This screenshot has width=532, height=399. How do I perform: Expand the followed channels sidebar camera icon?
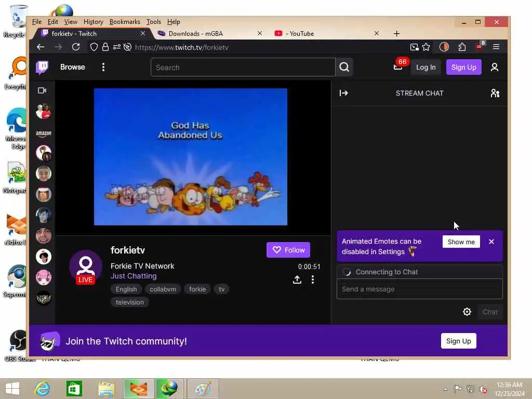pos(42,90)
